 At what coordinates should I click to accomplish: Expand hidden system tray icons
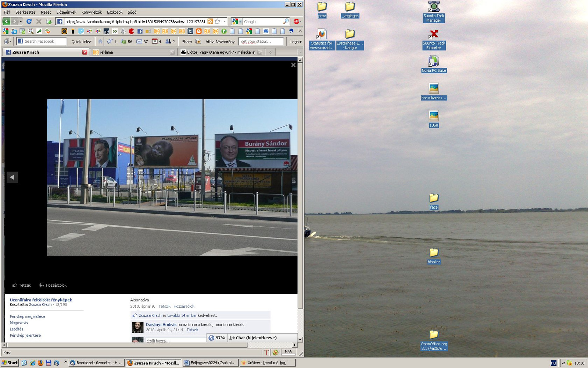coord(563,363)
